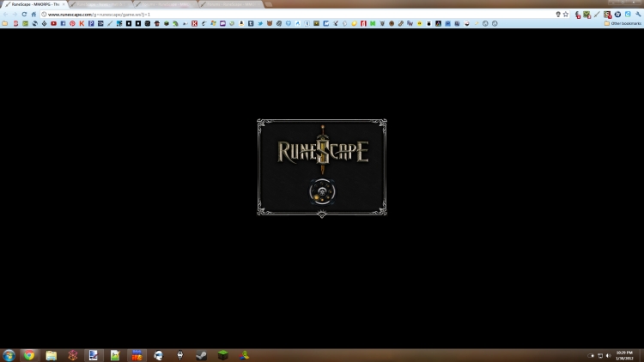Click the green mail extension icon
644x362 pixels.
[x=587, y=15]
